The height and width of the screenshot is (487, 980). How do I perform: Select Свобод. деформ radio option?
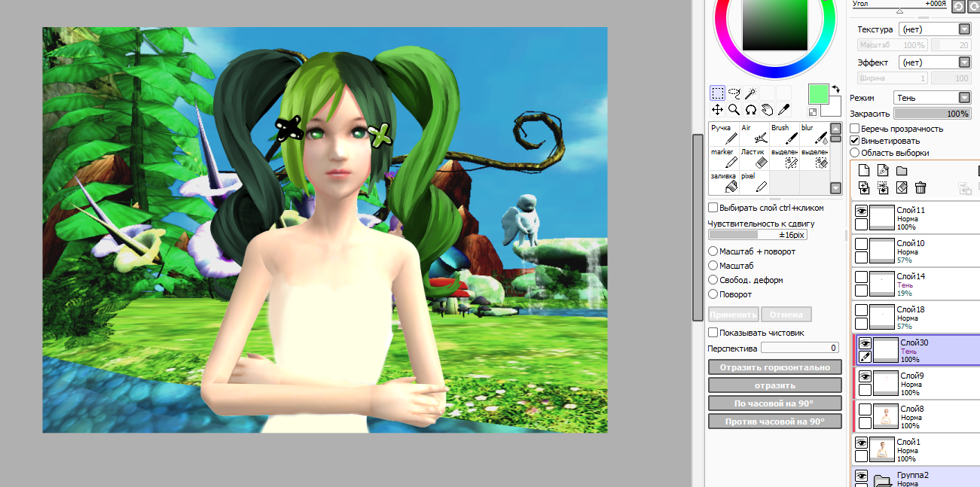[x=713, y=280]
